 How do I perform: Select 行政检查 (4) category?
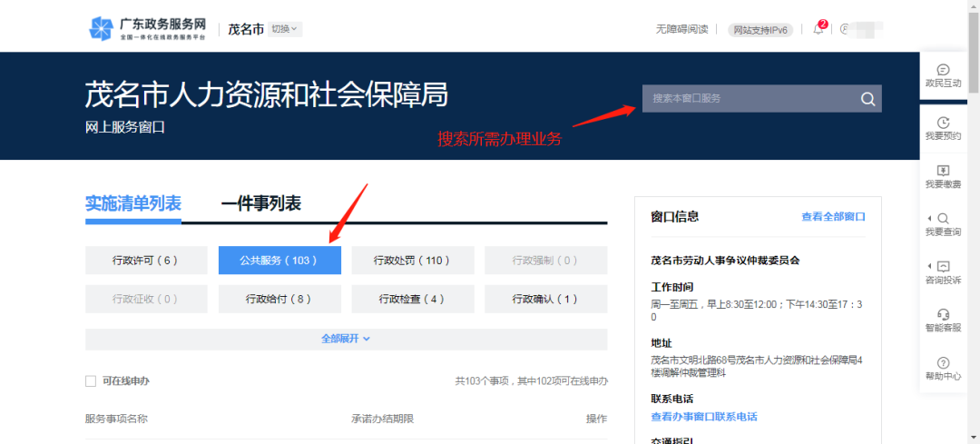[413, 299]
